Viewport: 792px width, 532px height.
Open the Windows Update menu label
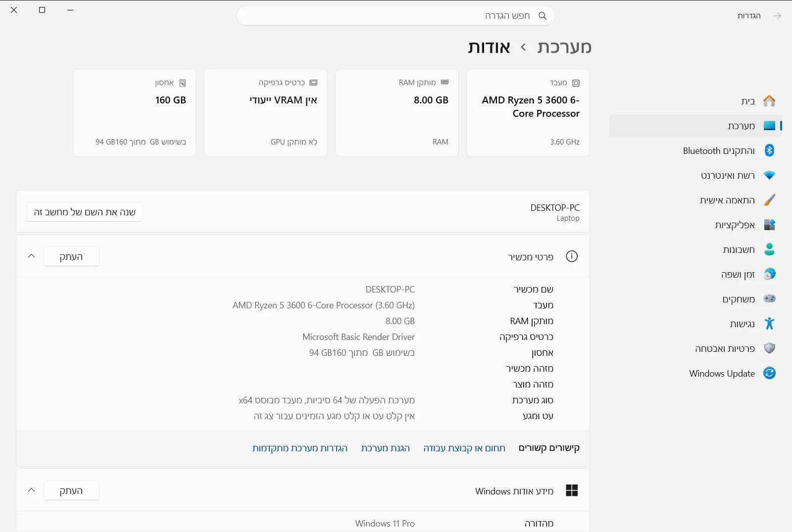coord(722,374)
